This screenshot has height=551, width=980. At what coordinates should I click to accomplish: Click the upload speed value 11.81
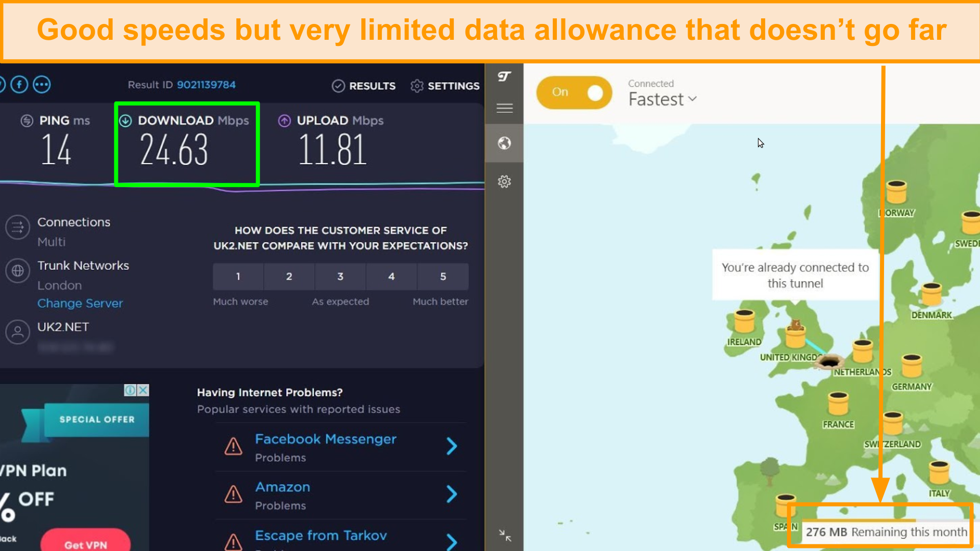tap(332, 150)
